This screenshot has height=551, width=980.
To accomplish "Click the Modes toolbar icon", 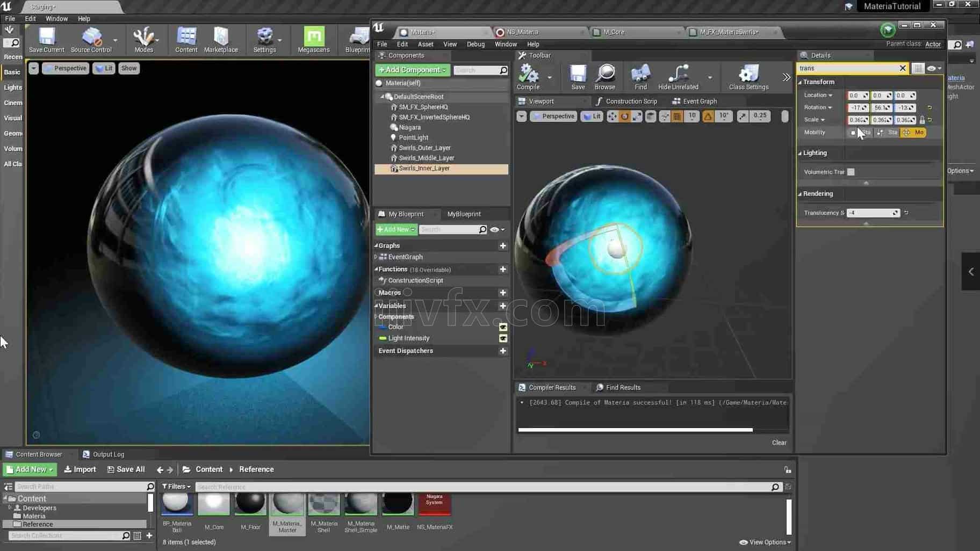I will [x=143, y=40].
